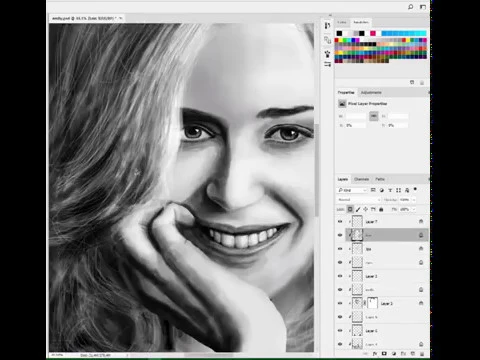Viewport: 480px width, 360px height.
Task: Click the white layer mask thumbnail
Action: (372, 303)
